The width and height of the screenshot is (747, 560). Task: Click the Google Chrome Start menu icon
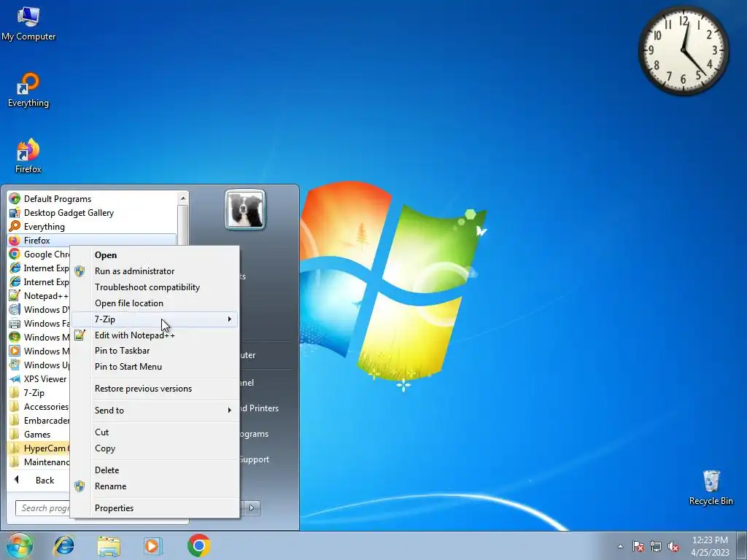(x=15, y=254)
